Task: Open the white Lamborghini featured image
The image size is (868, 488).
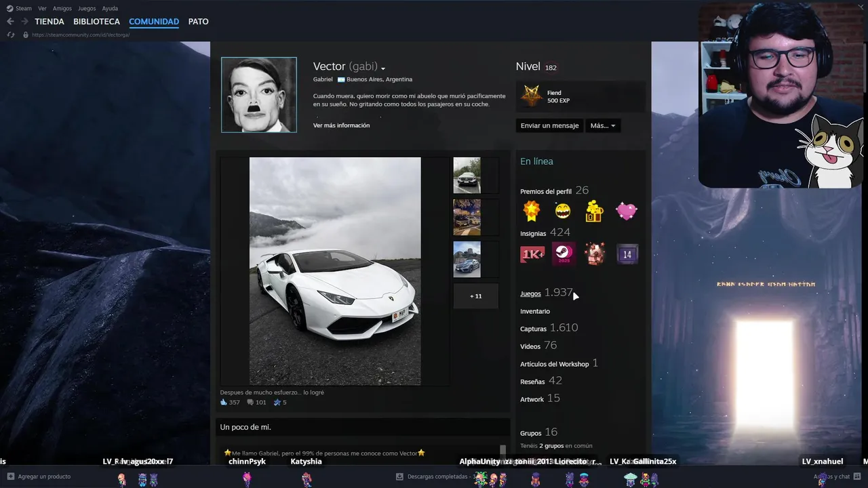Action: point(335,271)
